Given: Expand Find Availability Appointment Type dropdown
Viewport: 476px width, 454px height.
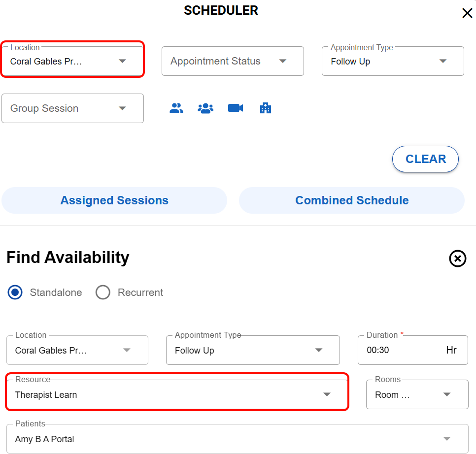Looking at the screenshot, I should pyautogui.click(x=253, y=350).
